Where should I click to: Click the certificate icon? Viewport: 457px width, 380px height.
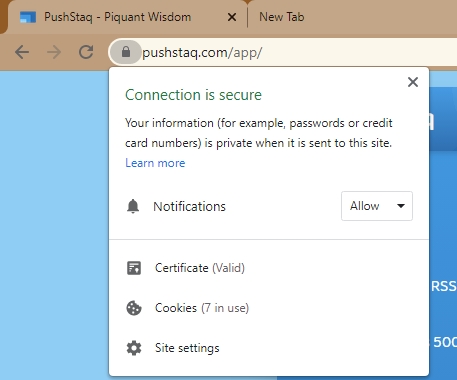pos(134,268)
